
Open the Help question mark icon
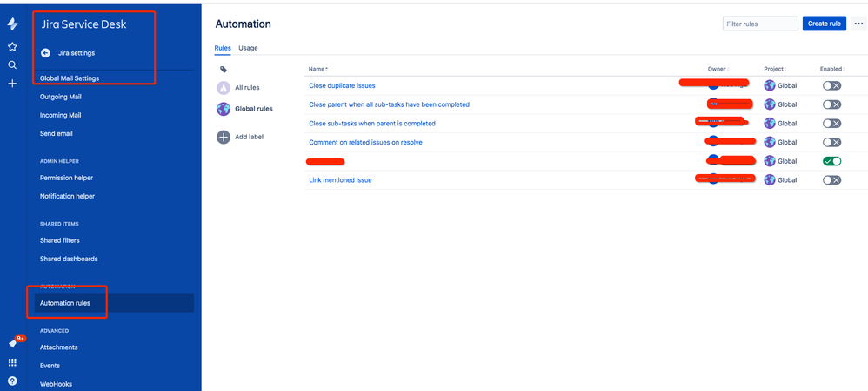(x=12, y=381)
